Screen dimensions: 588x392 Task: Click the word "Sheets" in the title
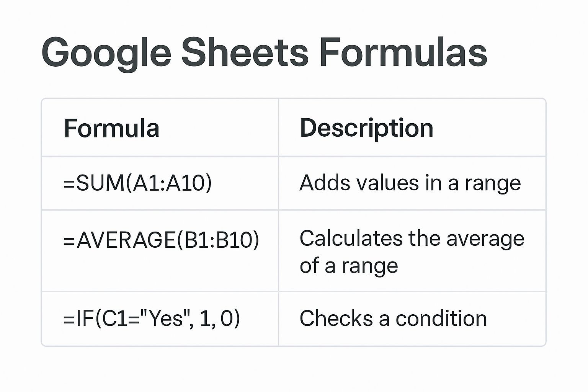pyautogui.click(x=245, y=52)
